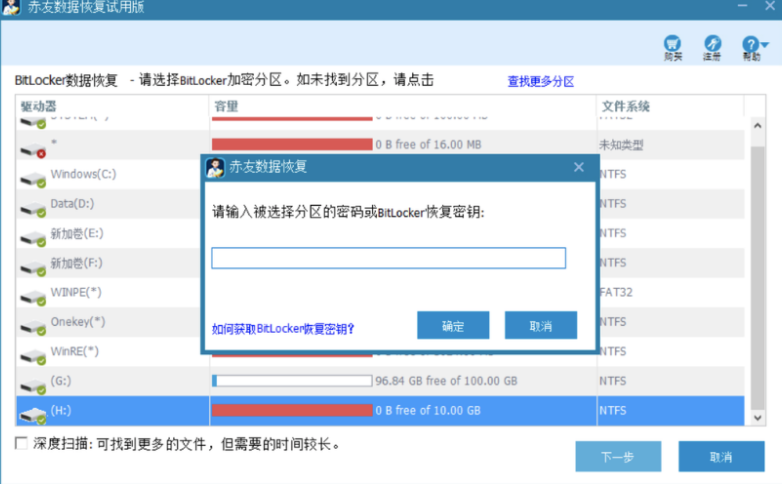Click the main window app logo icon
Screen dimensions: 782x484
[x=11, y=7]
